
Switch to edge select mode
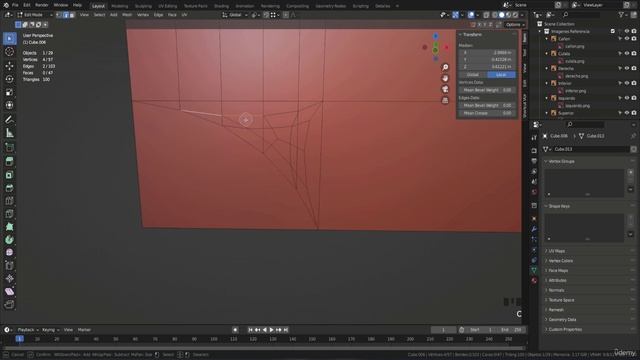coord(65,15)
